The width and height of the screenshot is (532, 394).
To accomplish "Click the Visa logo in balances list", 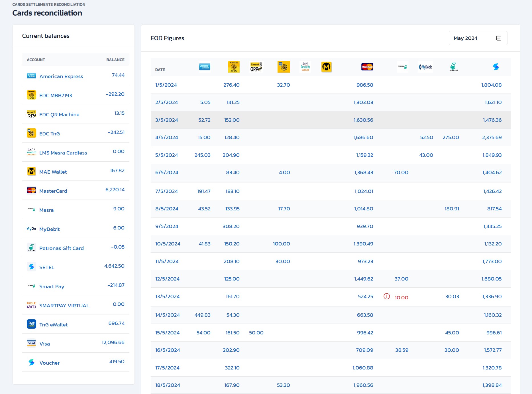I will 31,343.
